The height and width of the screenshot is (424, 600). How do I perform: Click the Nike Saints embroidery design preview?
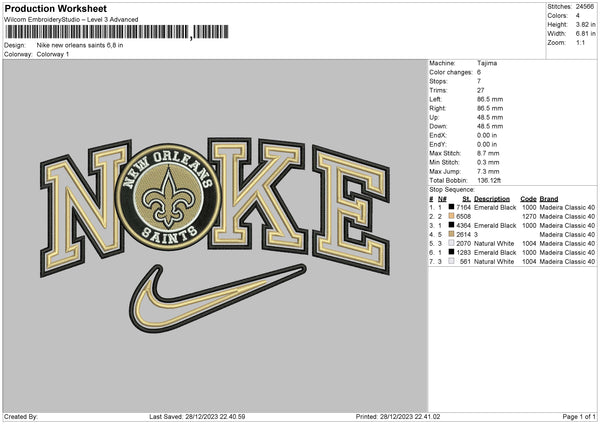pos(215,235)
